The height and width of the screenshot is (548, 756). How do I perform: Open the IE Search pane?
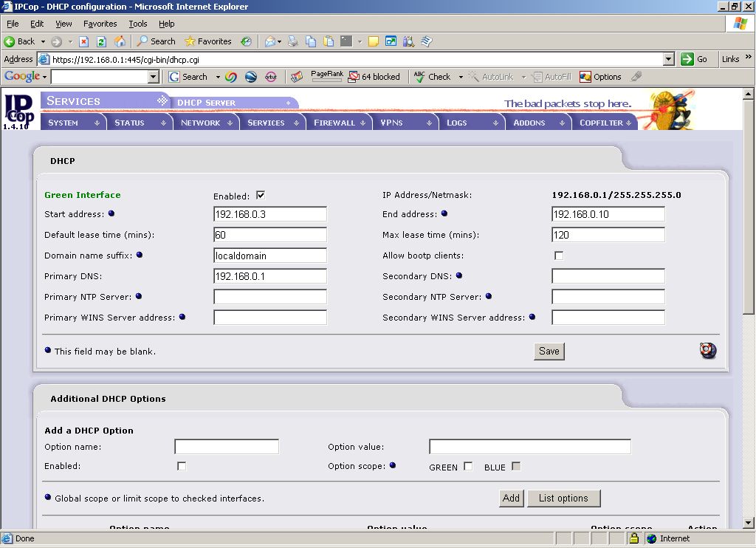[157, 41]
